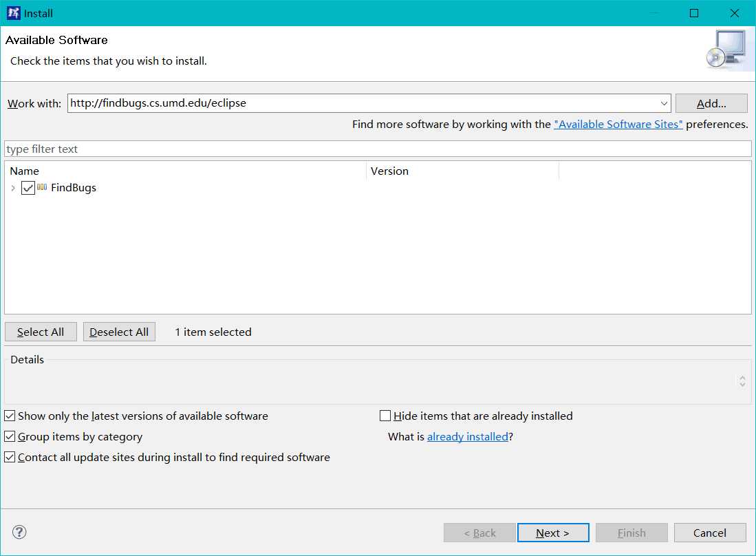
Task: Click the Eclipse Install window title icon
Action: tap(13, 13)
